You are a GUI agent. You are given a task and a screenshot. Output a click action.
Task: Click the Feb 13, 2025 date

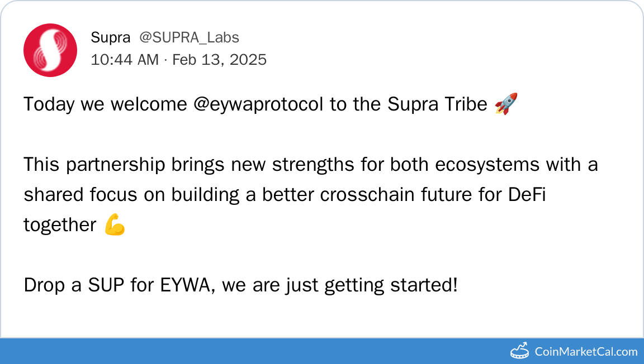coord(219,60)
